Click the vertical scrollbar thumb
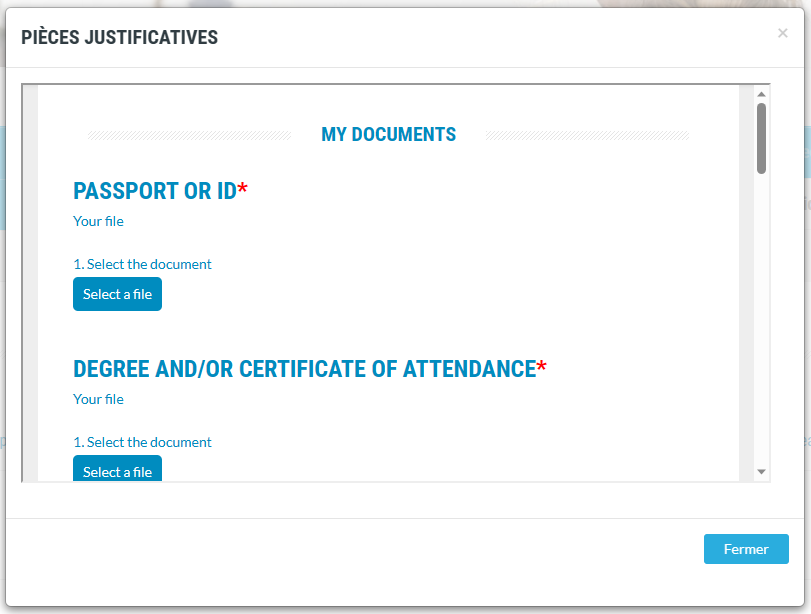 click(x=761, y=138)
